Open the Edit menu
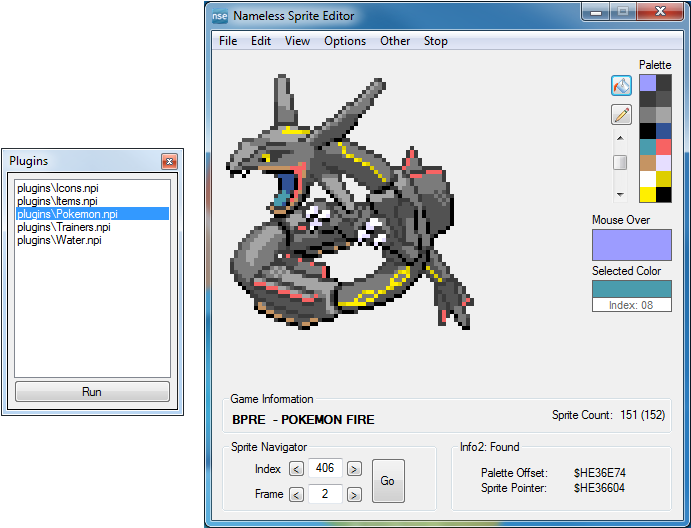This screenshot has height=528, width=691. click(x=261, y=41)
